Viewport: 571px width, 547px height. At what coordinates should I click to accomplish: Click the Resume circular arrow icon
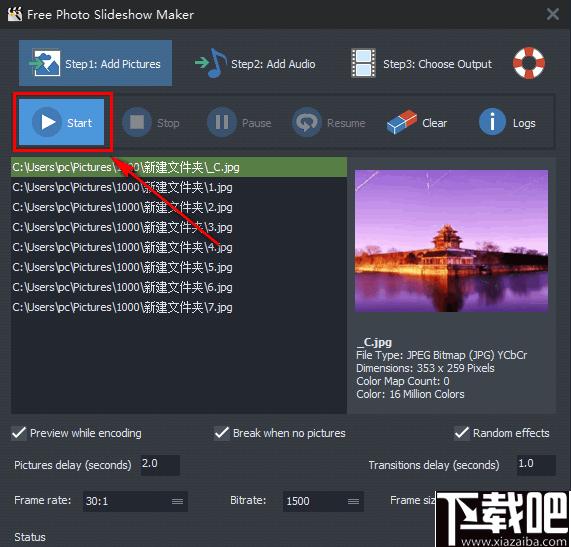[x=307, y=122]
